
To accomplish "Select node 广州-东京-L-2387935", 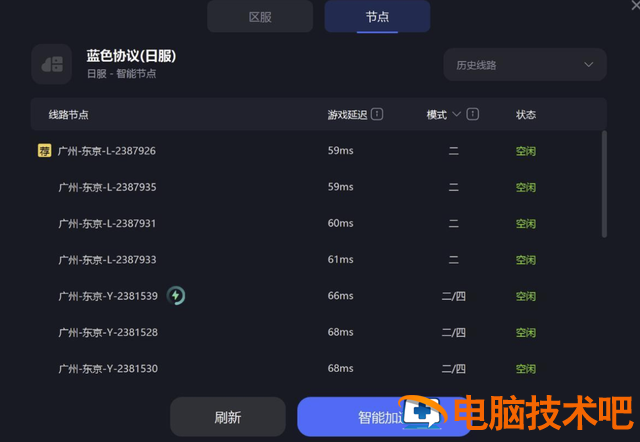I will point(318,187).
